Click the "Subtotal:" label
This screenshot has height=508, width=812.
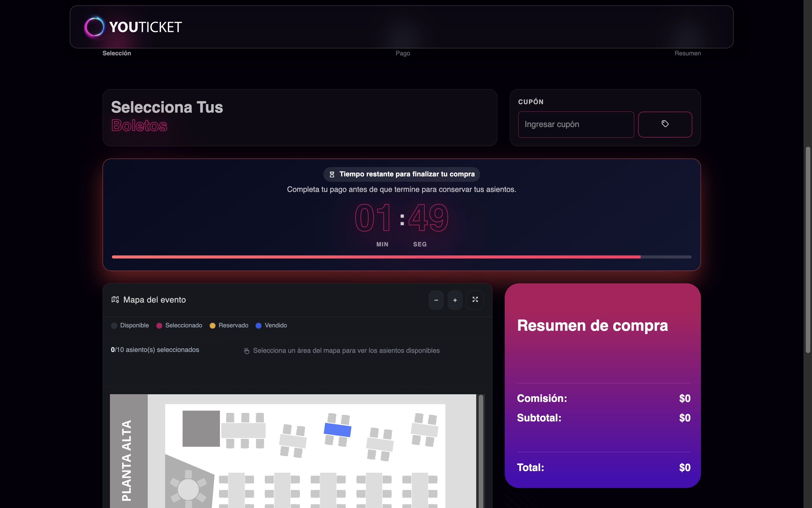point(539,418)
